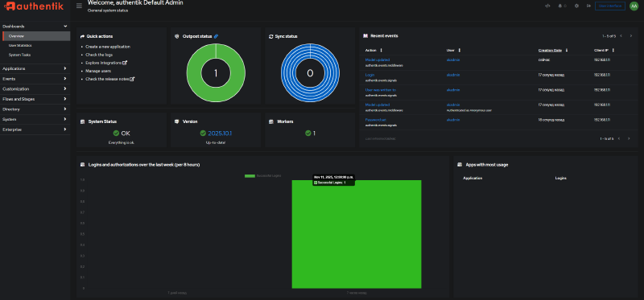Expand the Flows and Stages section
This screenshot has width=644, height=300.
(35, 99)
